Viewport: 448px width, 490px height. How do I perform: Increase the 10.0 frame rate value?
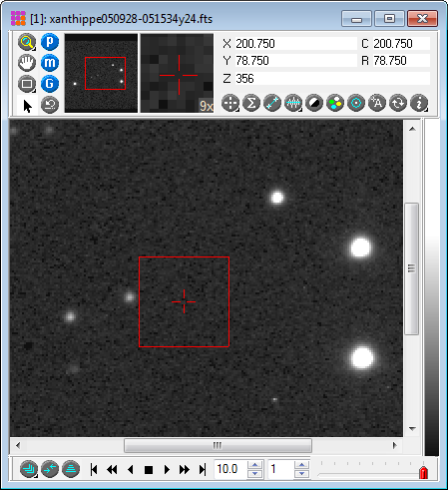click(255, 465)
